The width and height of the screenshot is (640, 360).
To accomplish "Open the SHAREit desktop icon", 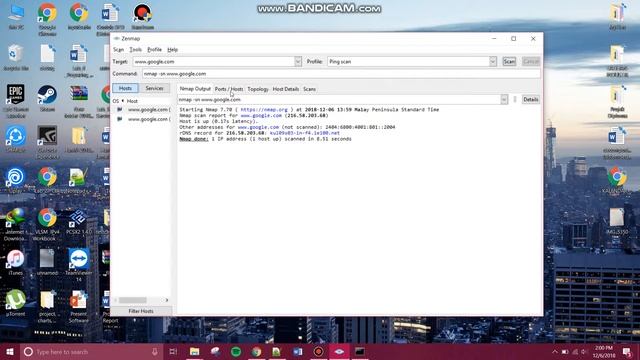I will [x=16, y=140].
